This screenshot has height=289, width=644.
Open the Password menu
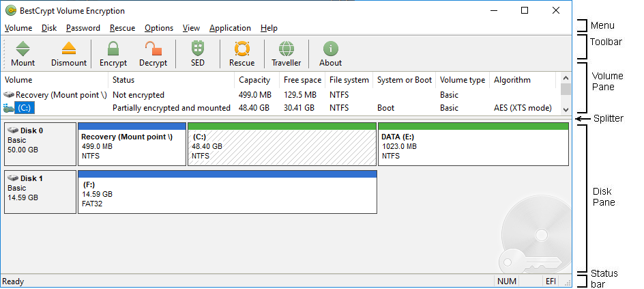click(x=83, y=28)
